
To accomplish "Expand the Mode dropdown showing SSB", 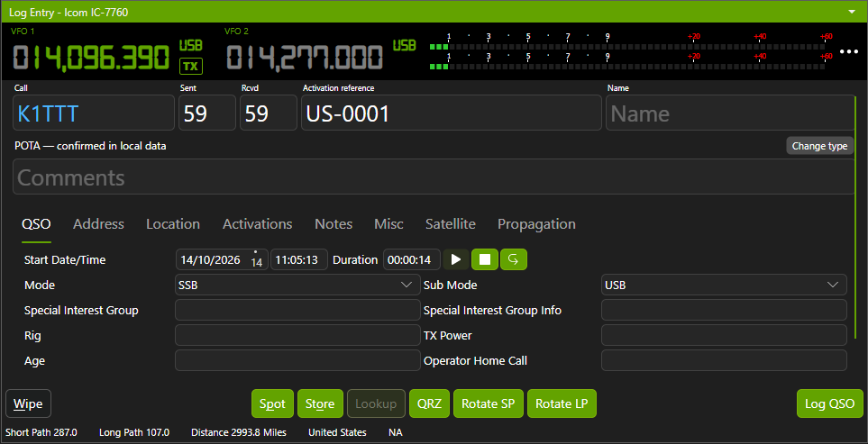I will [297, 285].
